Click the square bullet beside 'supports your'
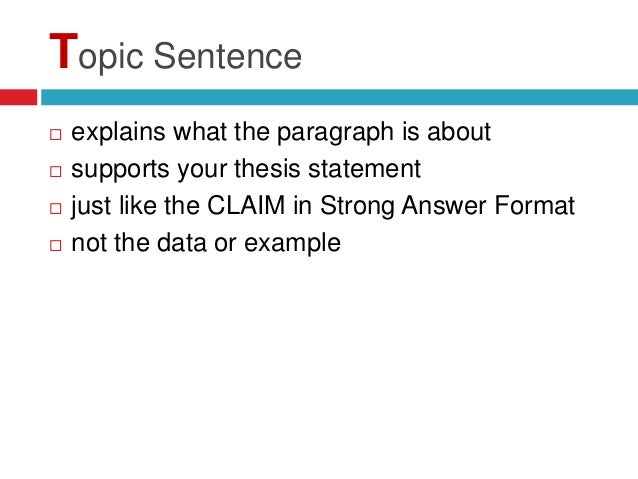Image resolution: width=638 pixels, height=479 pixels. pos(56,171)
